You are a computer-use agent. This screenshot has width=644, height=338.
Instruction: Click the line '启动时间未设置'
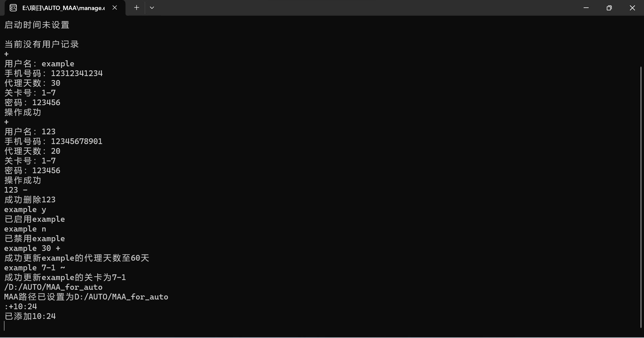37,25
